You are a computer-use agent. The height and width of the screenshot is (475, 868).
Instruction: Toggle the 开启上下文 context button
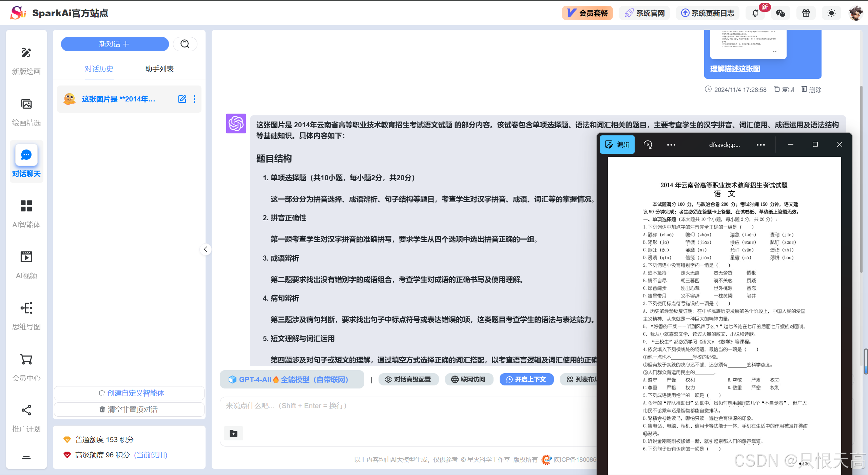click(526, 379)
